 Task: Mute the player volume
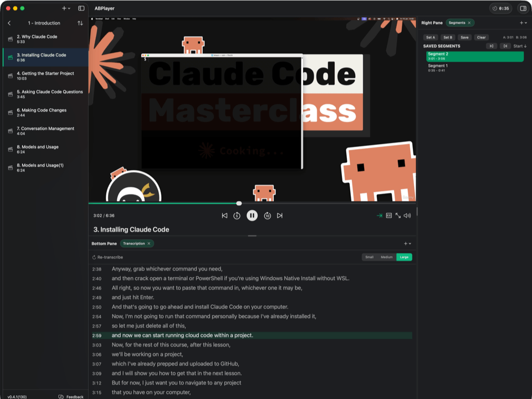click(407, 216)
